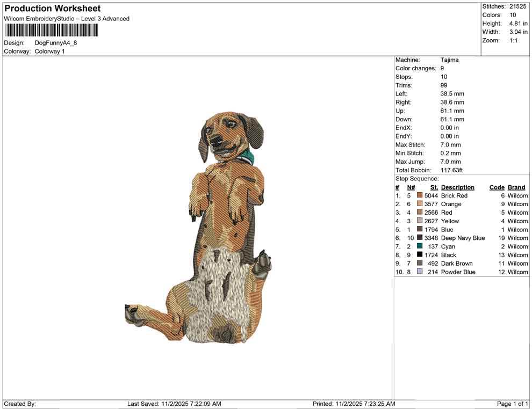Click the stitch count 3348 cell
This screenshot has width=532, height=409.
[431, 238]
